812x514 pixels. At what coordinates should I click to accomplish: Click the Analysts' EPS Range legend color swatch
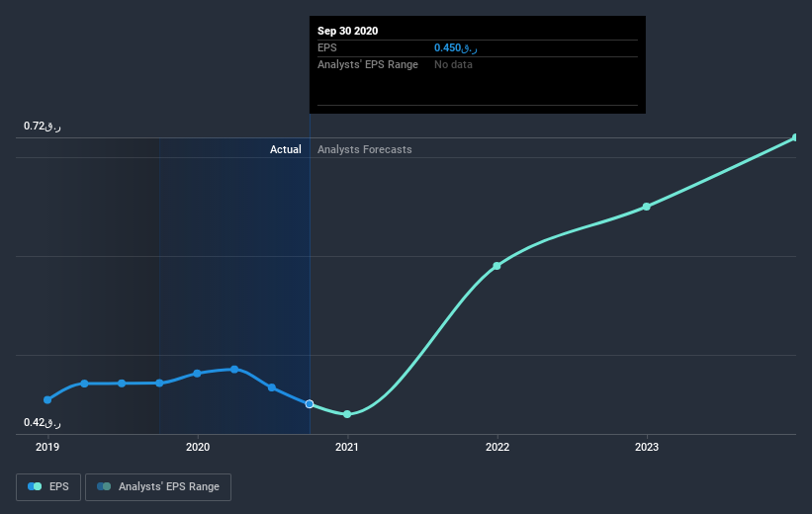(x=104, y=486)
